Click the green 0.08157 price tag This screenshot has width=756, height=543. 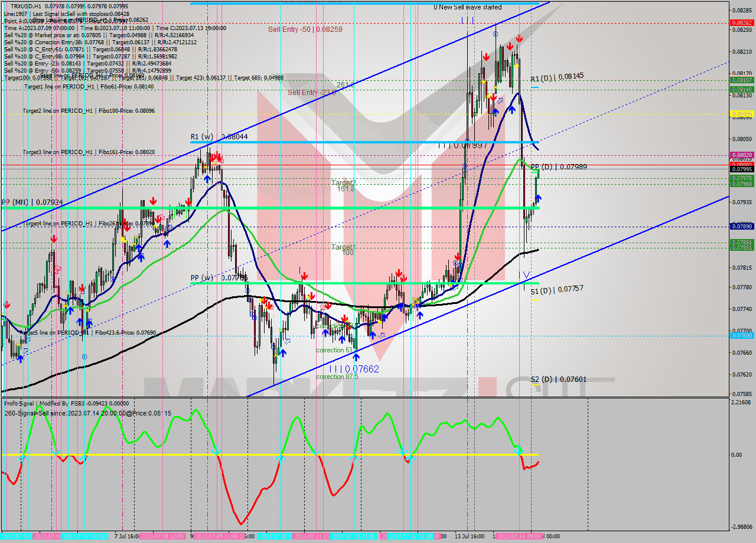point(741,80)
